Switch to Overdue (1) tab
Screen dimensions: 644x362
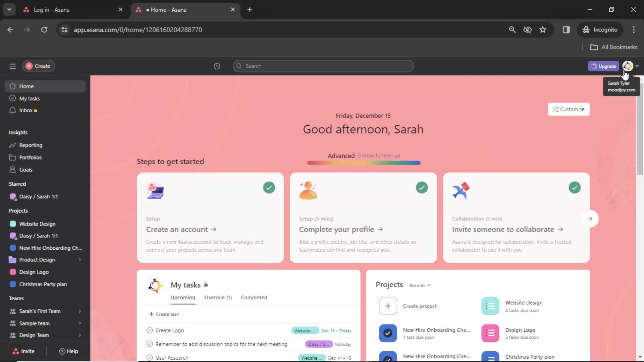[x=218, y=298]
